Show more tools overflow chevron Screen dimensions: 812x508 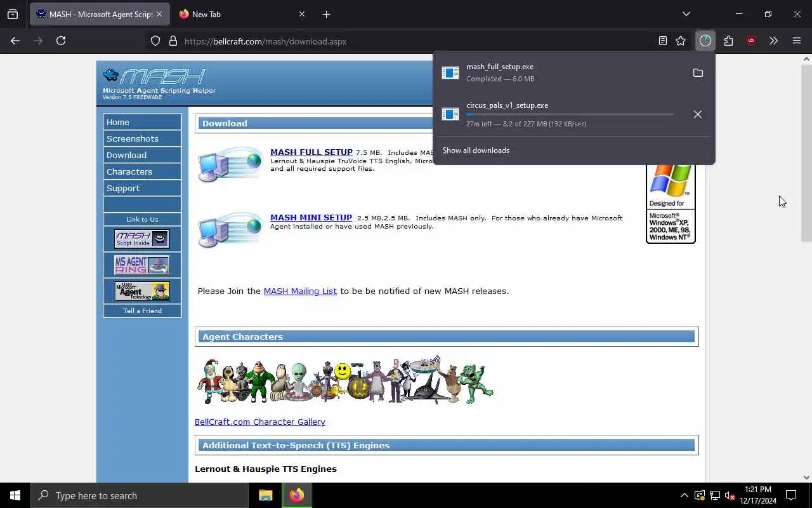(x=773, y=41)
